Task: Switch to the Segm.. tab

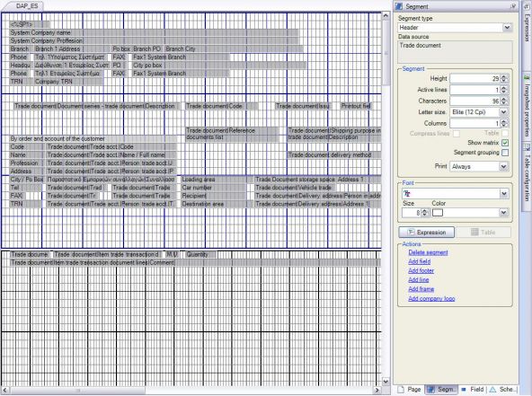Action: click(442, 390)
